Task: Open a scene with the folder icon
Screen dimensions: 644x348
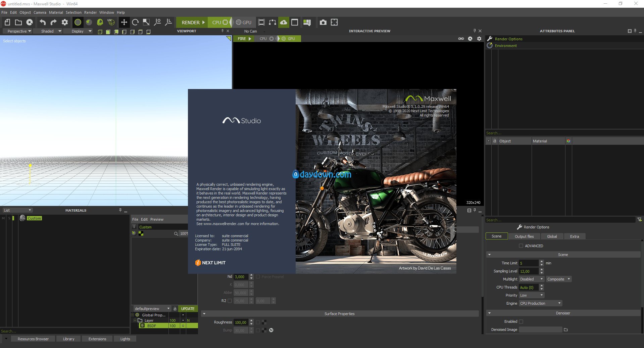Action: click(18, 22)
